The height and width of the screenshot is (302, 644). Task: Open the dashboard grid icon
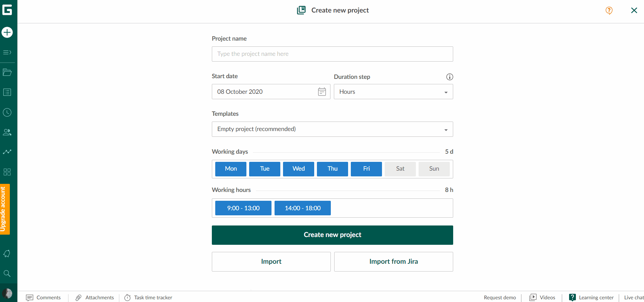click(x=7, y=172)
